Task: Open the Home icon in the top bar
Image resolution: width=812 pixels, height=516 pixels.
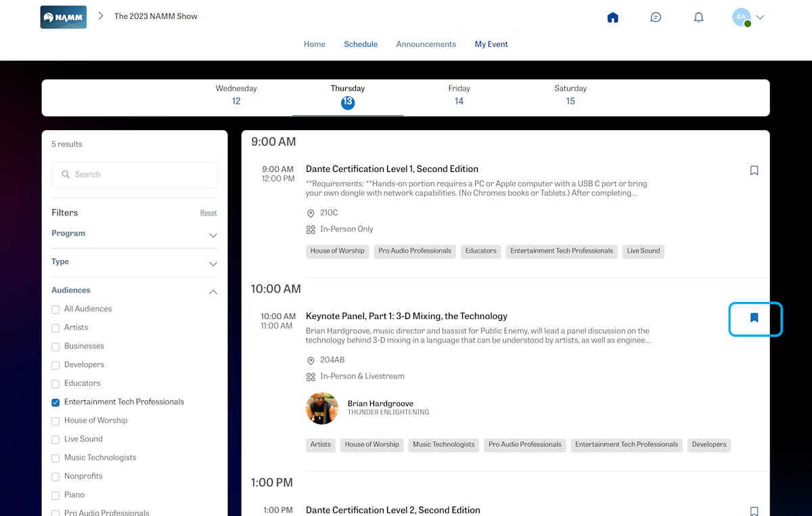Action: coord(612,17)
